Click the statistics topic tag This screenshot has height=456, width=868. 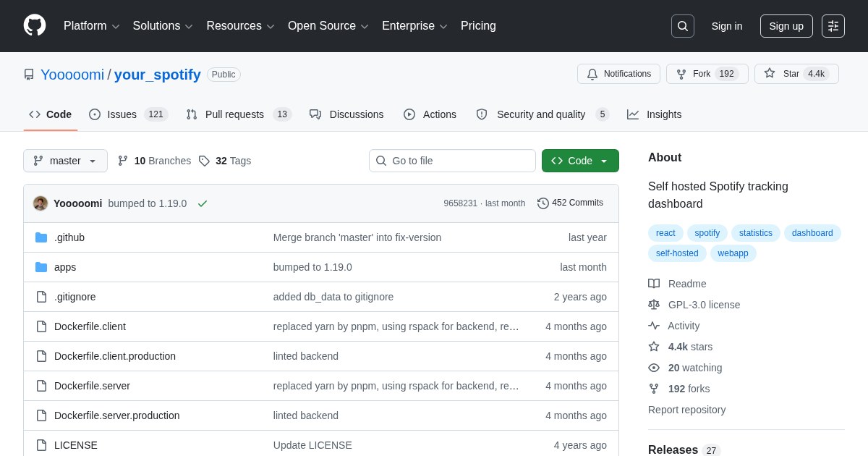coord(756,233)
